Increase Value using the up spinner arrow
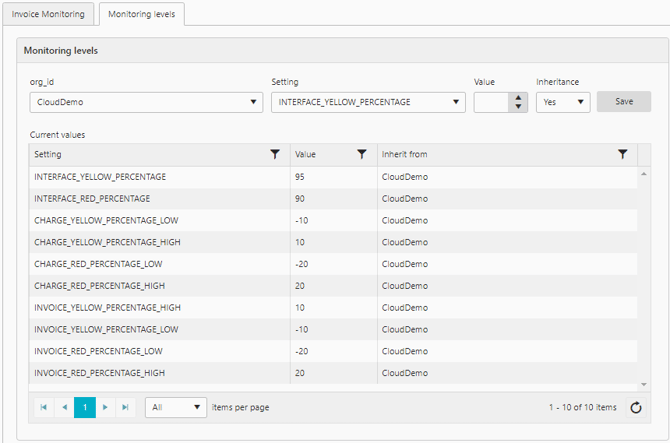The width and height of the screenshot is (670, 443). [517, 97]
